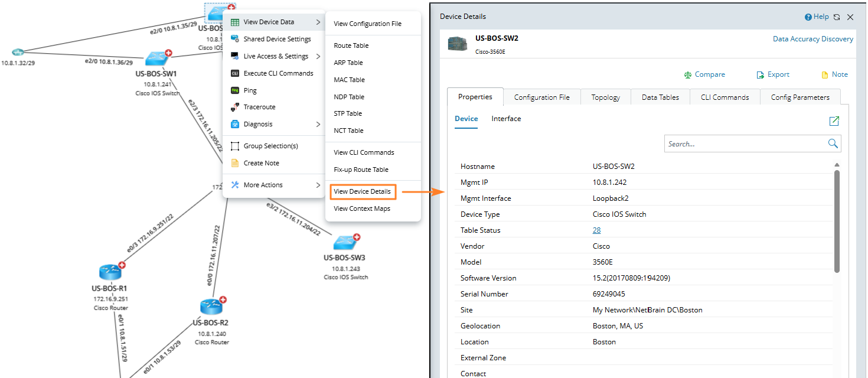Switch to the Interface sub-tab
868x378 pixels.
click(506, 119)
